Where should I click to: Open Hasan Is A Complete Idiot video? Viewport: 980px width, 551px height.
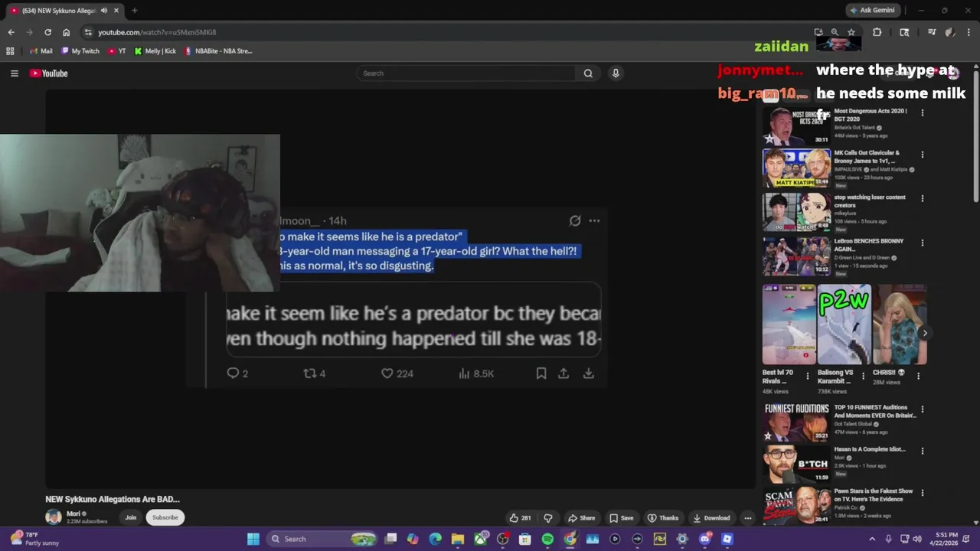tap(796, 464)
